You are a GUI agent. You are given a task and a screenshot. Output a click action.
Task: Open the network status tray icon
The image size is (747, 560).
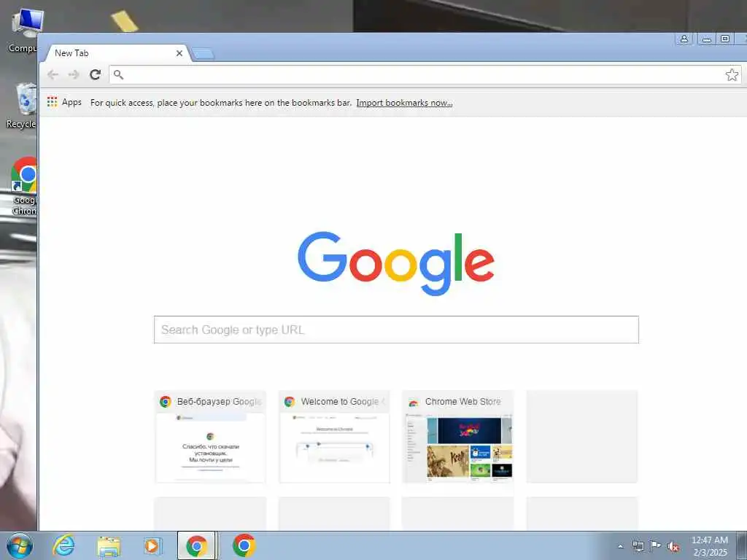(638, 546)
